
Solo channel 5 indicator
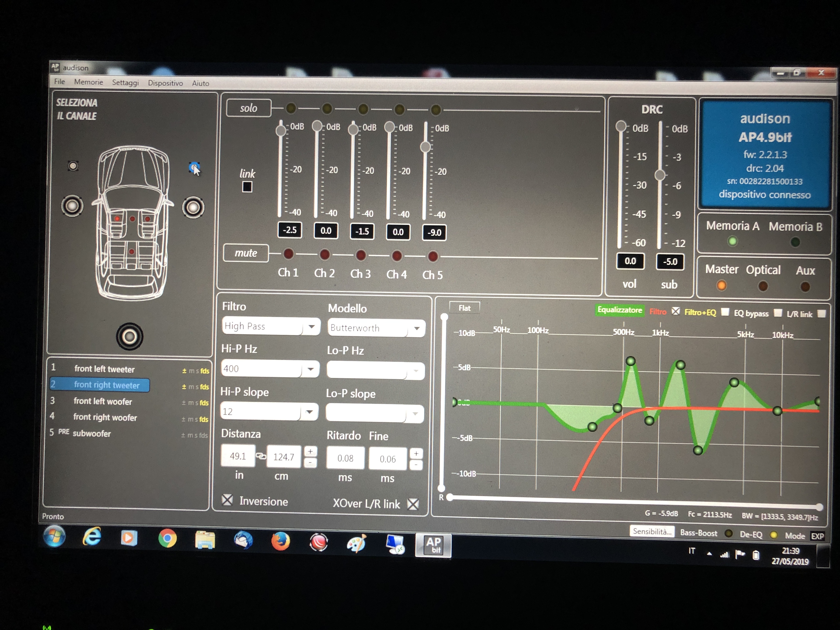tap(436, 110)
